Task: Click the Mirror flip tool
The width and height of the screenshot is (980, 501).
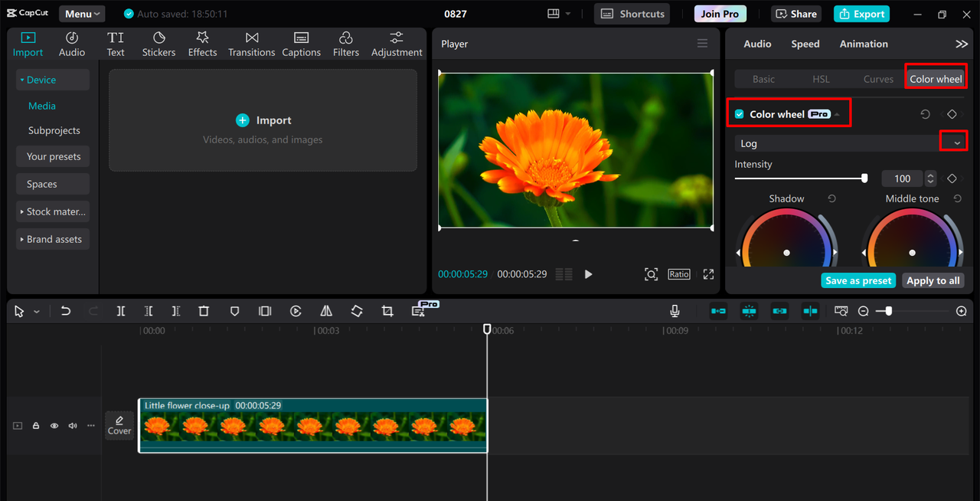Action: pos(326,311)
